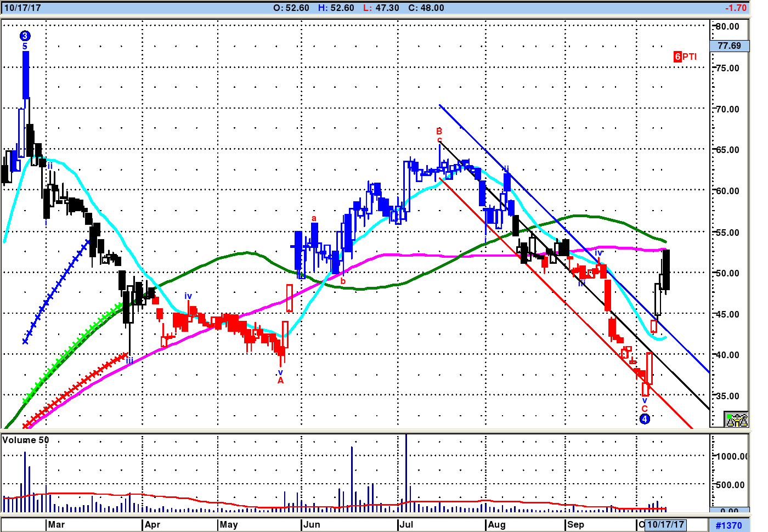Click the blue circled wave 4 marker
Image resolution: width=768 pixels, height=532 pixels.
pyautogui.click(x=645, y=419)
